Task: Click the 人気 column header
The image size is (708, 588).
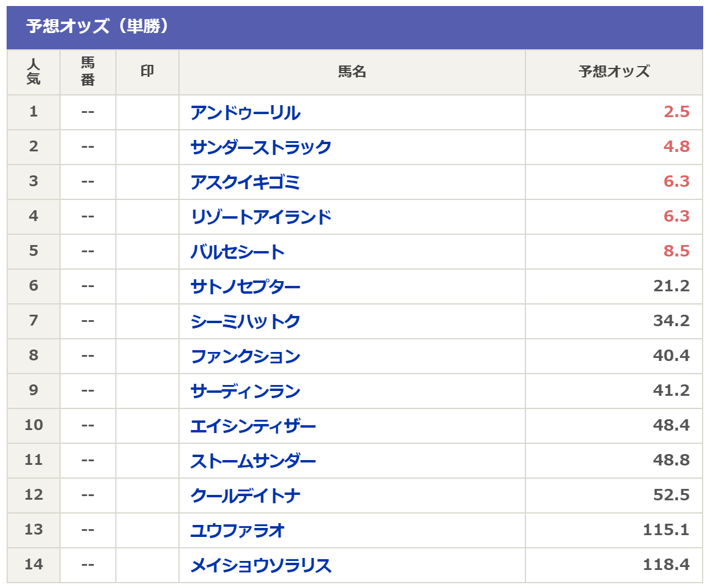Action: (x=34, y=71)
